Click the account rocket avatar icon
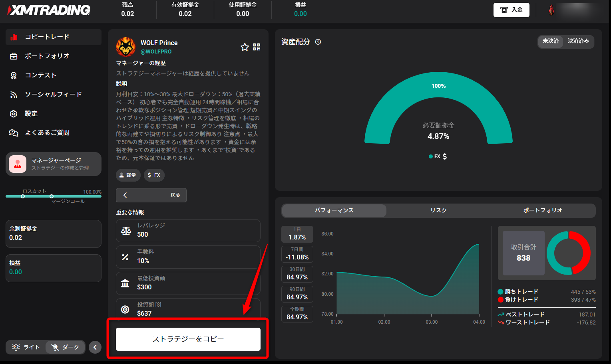Image resolution: width=611 pixels, height=364 pixels. pyautogui.click(x=551, y=10)
